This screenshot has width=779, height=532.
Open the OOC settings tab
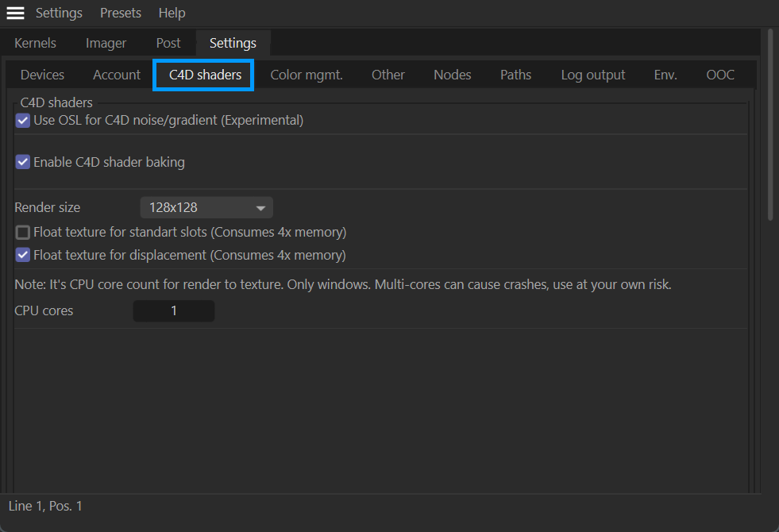[x=720, y=75]
